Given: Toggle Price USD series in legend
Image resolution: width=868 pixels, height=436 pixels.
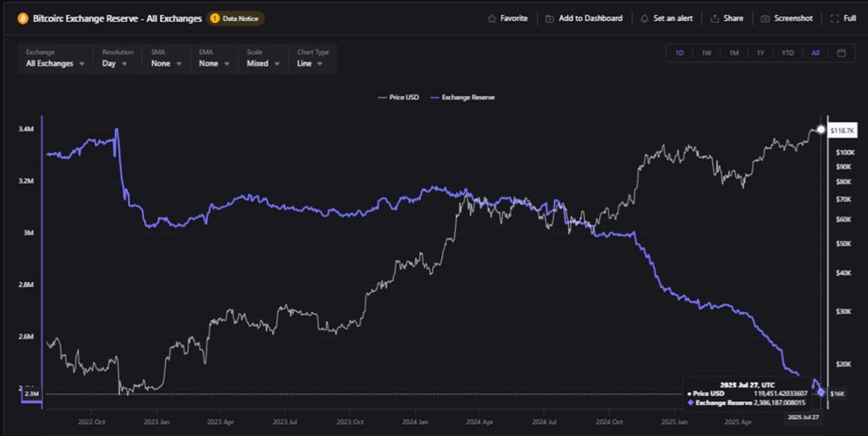Looking at the screenshot, I should point(398,97).
